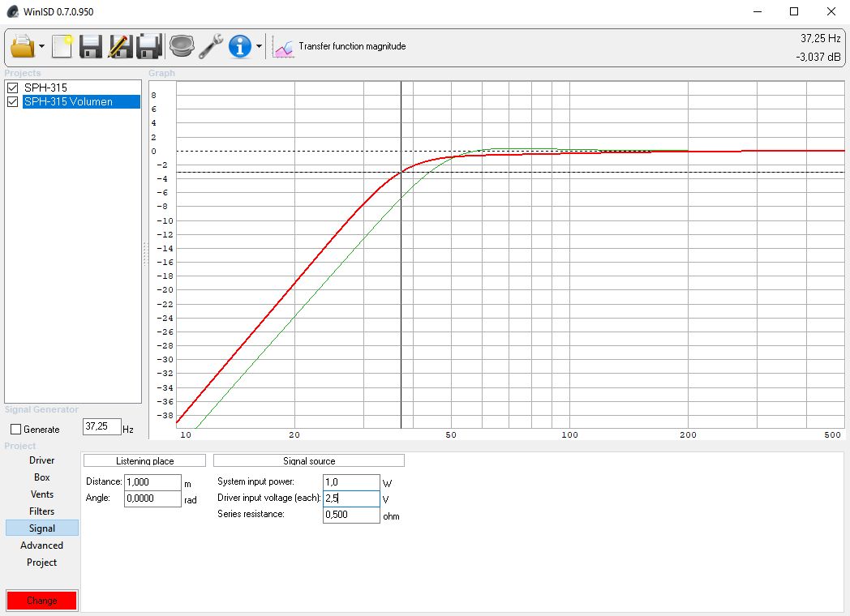Toggle the SPH-315 Volumen project checkbox
Viewport: 850px width, 616px height.
12,102
